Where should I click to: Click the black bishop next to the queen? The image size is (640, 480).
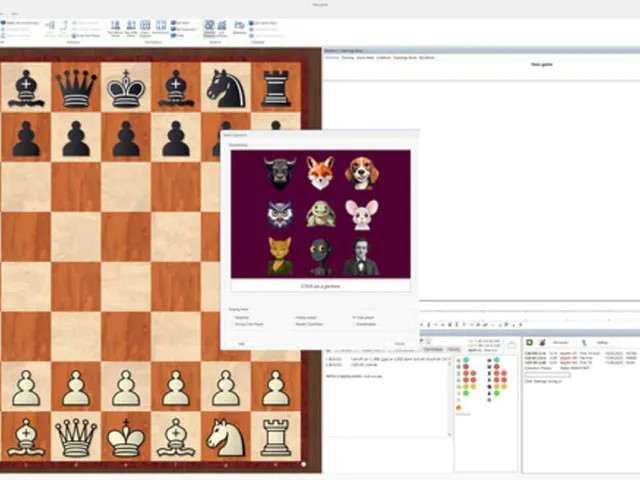(x=26, y=89)
